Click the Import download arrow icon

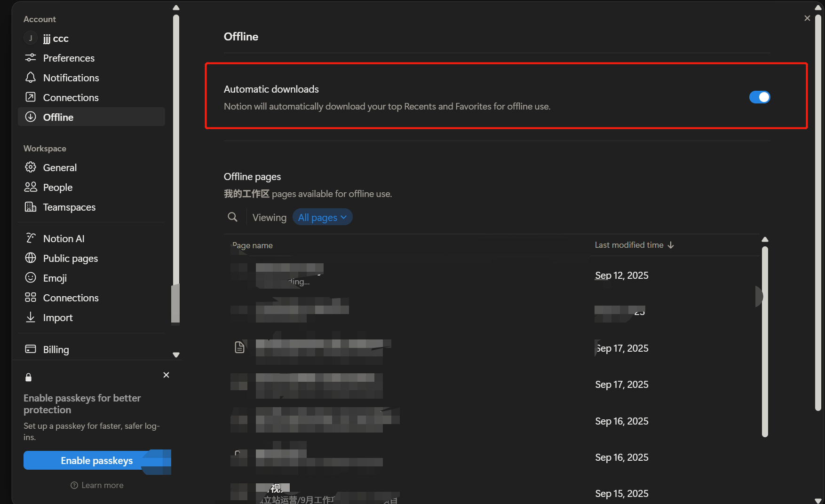tap(31, 317)
